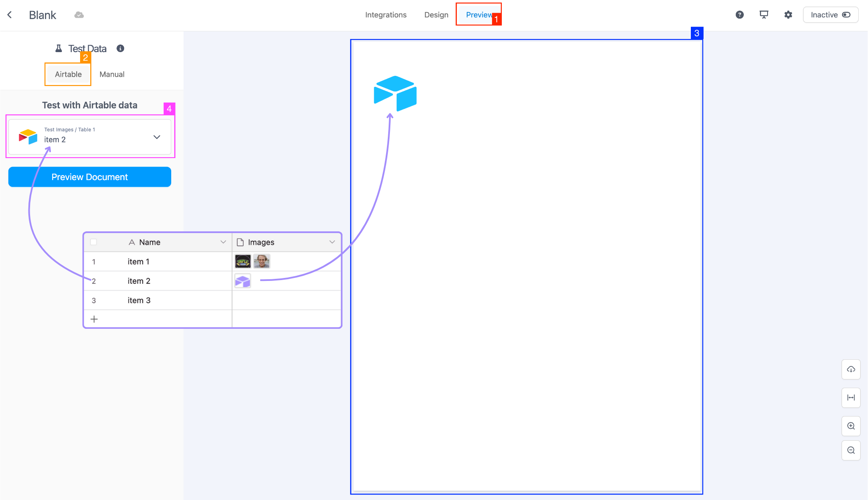Image resolution: width=868 pixels, height=500 pixels.
Task: Open the settings gear icon
Action: [788, 15]
